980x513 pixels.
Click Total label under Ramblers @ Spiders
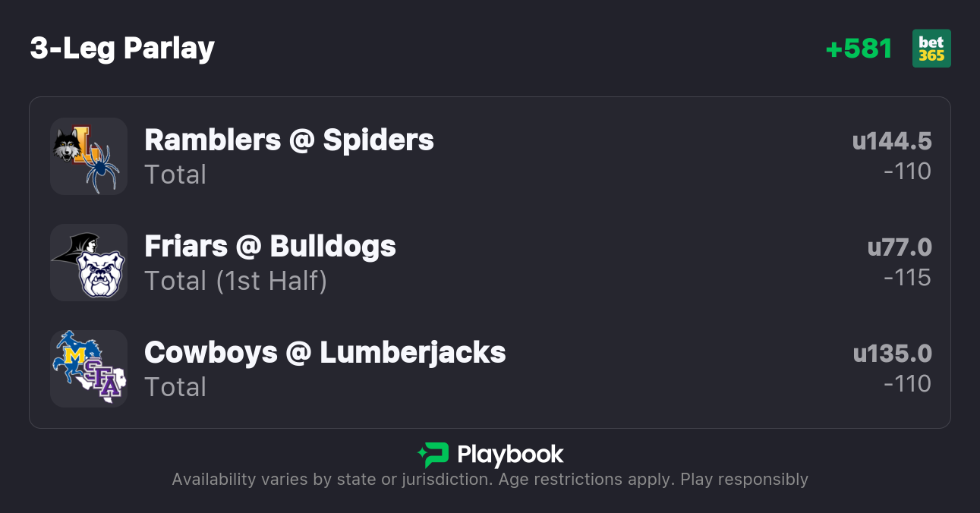(175, 175)
